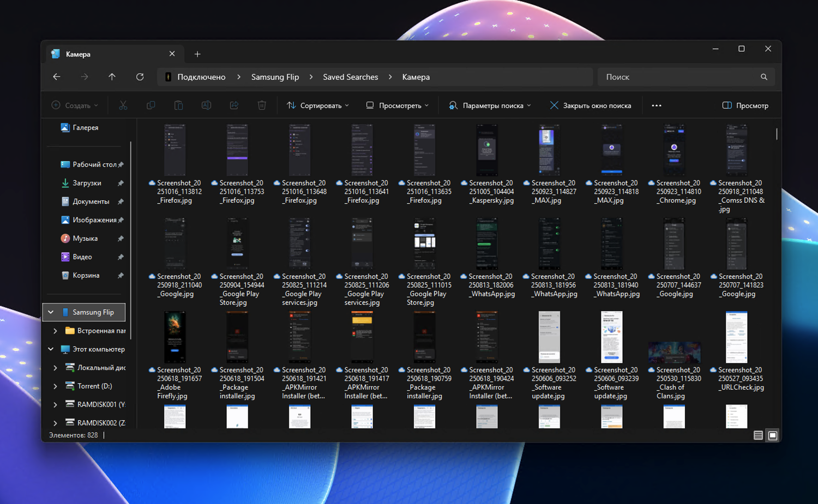Image resolution: width=818 pixels, height=504 pixels.
Task: Select the Clash of Clans screenshot thumbnail
Action: [674, 352]
